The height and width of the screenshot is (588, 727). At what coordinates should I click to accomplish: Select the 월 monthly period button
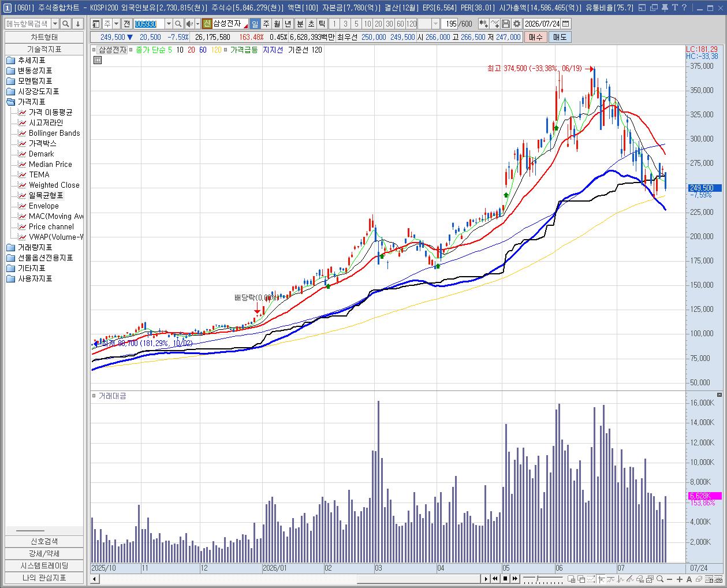pos(277,24)
